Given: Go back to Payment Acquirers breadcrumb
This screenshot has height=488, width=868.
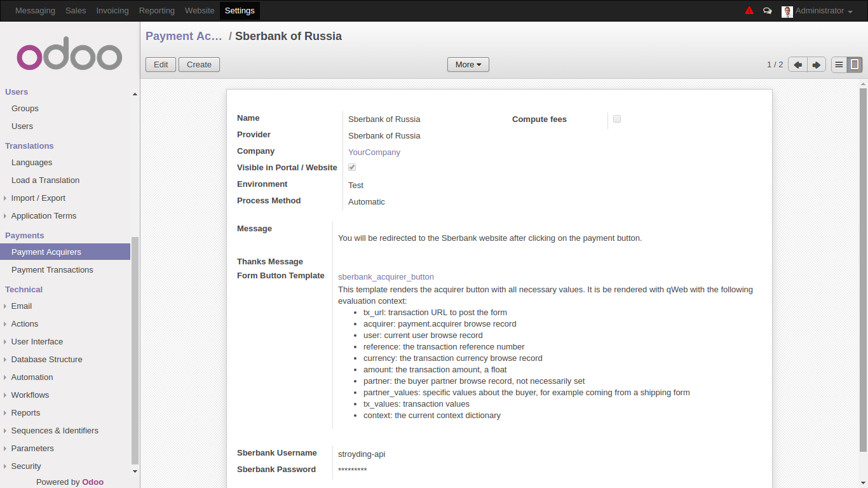Looking at the screenshot, I should coord(184,36).
